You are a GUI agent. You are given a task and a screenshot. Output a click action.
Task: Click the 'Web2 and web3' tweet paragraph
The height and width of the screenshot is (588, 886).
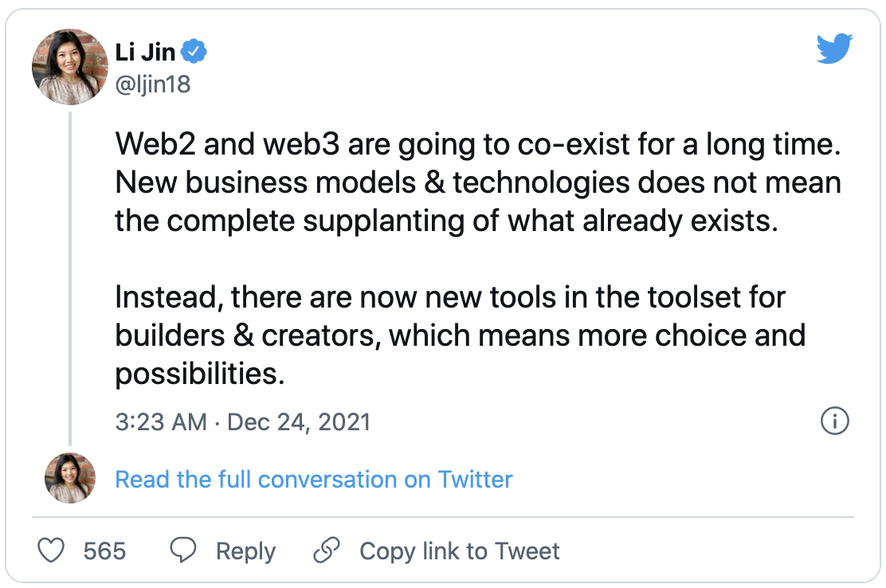pyautogui.click(x=478, y=182)
